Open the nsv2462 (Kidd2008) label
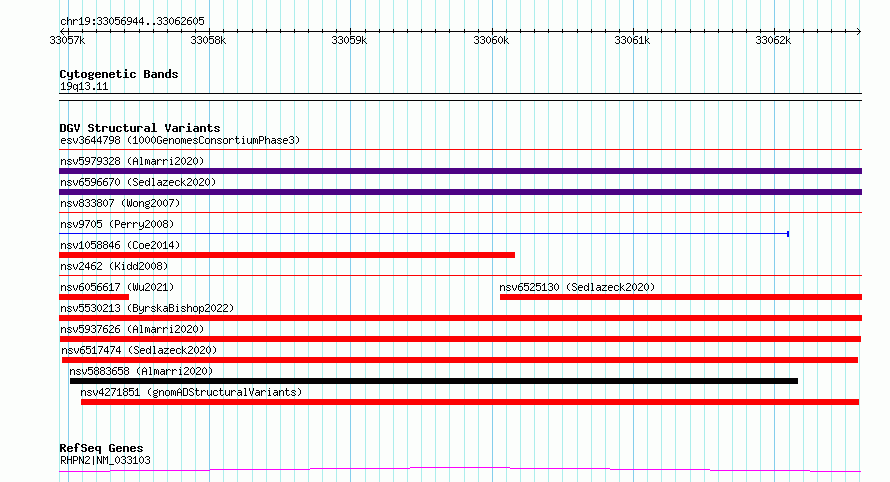Screen dimensions: 890x482 (x=114, y=266)
